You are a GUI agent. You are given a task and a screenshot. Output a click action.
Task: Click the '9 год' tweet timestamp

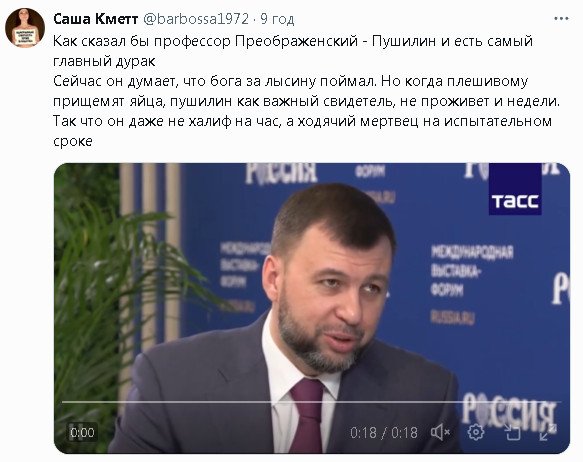click(277, 19)
